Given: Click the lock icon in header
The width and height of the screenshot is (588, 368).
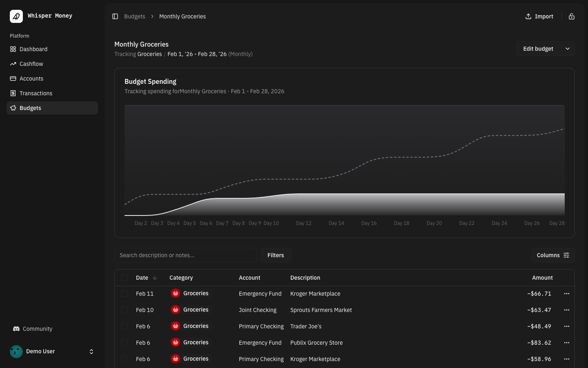Looking at the screenshot, I should pyautogui.click(x=572, y=16).
